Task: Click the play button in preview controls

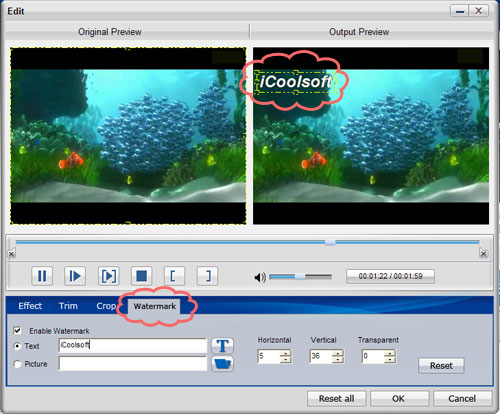Action: (75, 276)
